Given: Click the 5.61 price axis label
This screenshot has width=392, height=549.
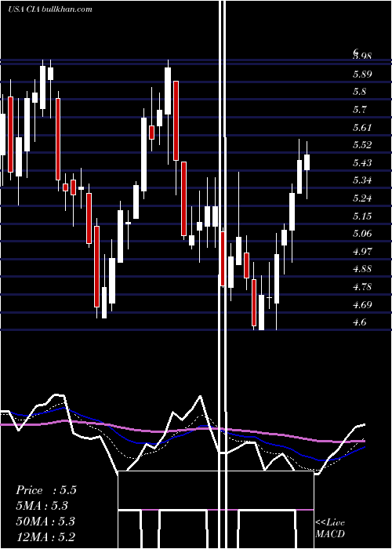Looking at the screenshot, I should [x=362, y=127].
